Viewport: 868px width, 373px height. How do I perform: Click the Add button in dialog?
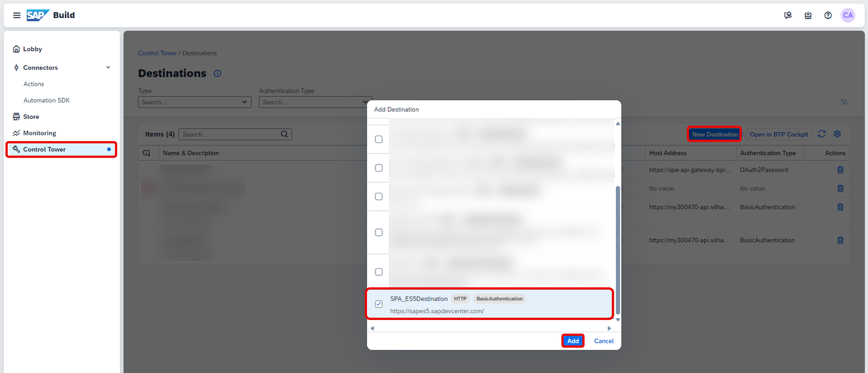(x=573, y=341)
